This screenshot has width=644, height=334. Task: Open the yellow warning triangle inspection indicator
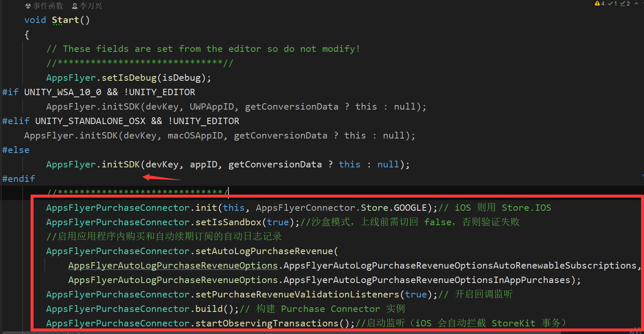tap(597, 3)
